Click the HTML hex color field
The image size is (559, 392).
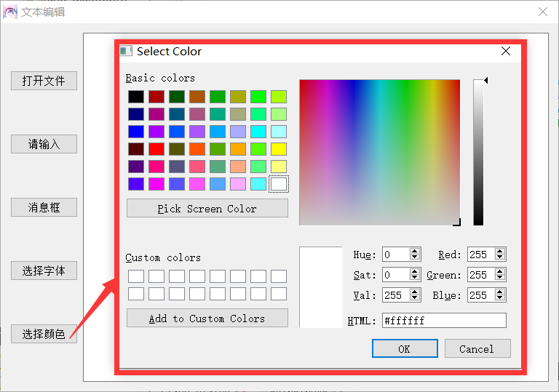444,321
